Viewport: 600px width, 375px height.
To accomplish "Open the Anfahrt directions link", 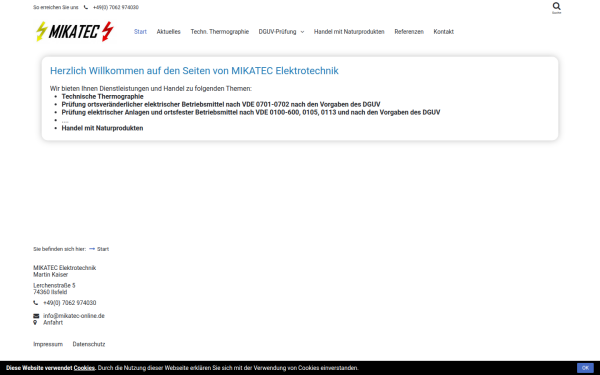I will pos(53,323).
